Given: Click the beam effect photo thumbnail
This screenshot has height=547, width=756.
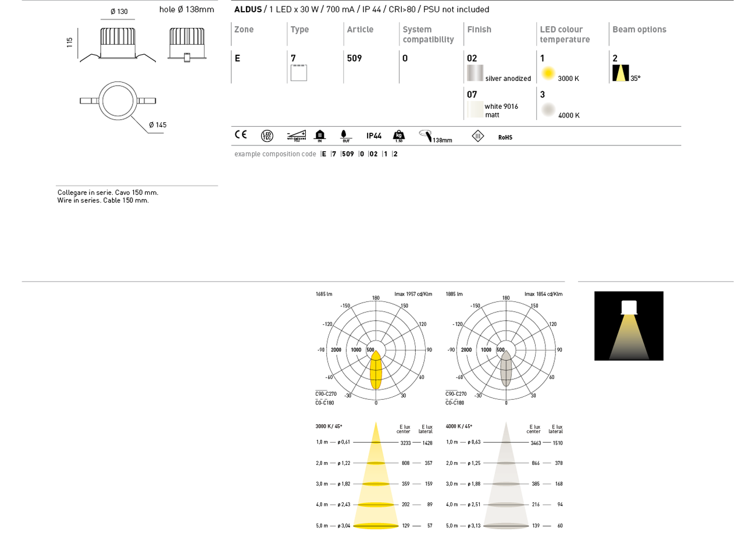Looking at the screenshot, I should (629, 326).
